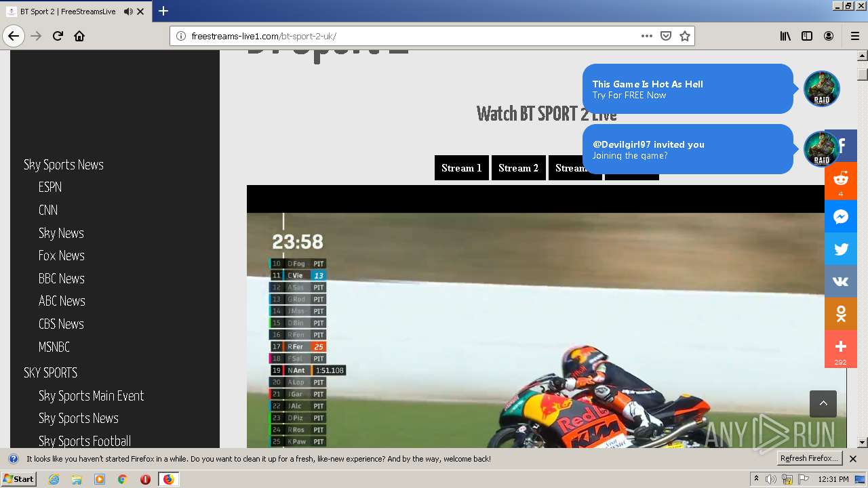Open SKY SPORTS category link
The width and height of the screenshot is (868, 488).
pos(51,373)
